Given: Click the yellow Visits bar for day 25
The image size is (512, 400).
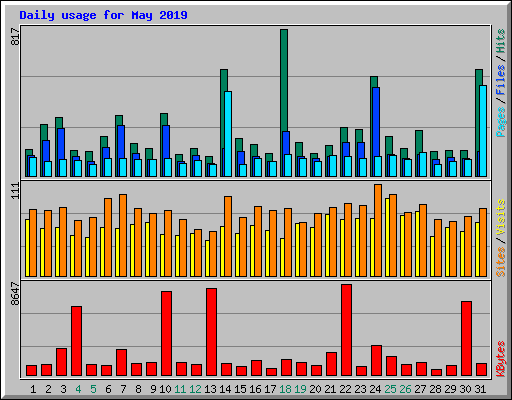Looking at the screenshot, I should tap(387, 237).
